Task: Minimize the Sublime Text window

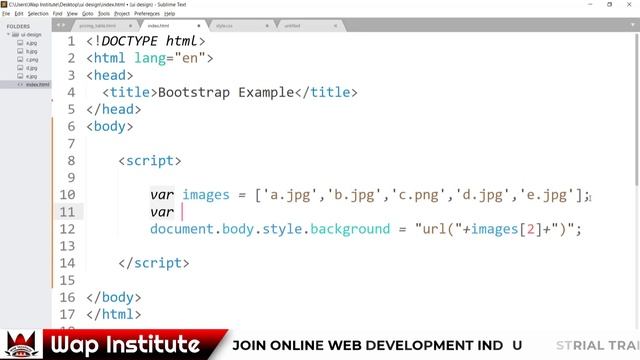Action: 590,4
